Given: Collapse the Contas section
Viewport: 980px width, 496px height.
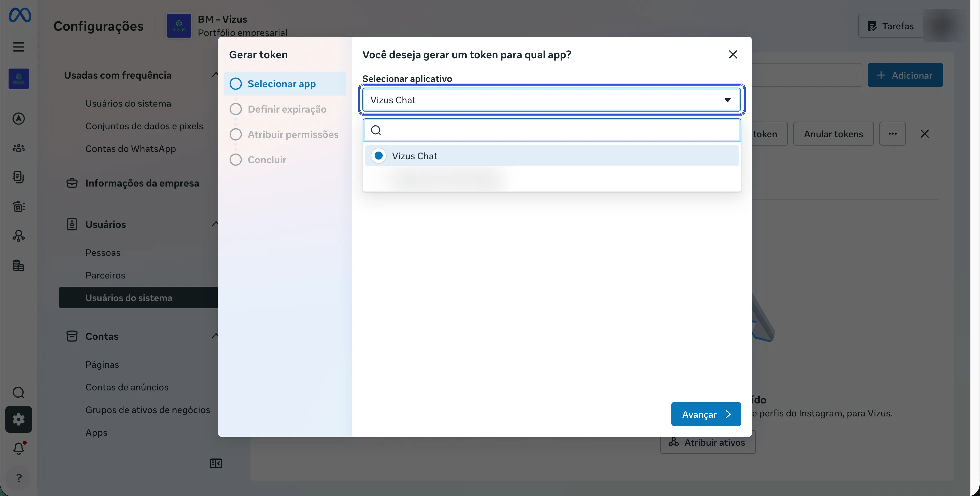Looking at the screenshot, I should tap(215, 335).
